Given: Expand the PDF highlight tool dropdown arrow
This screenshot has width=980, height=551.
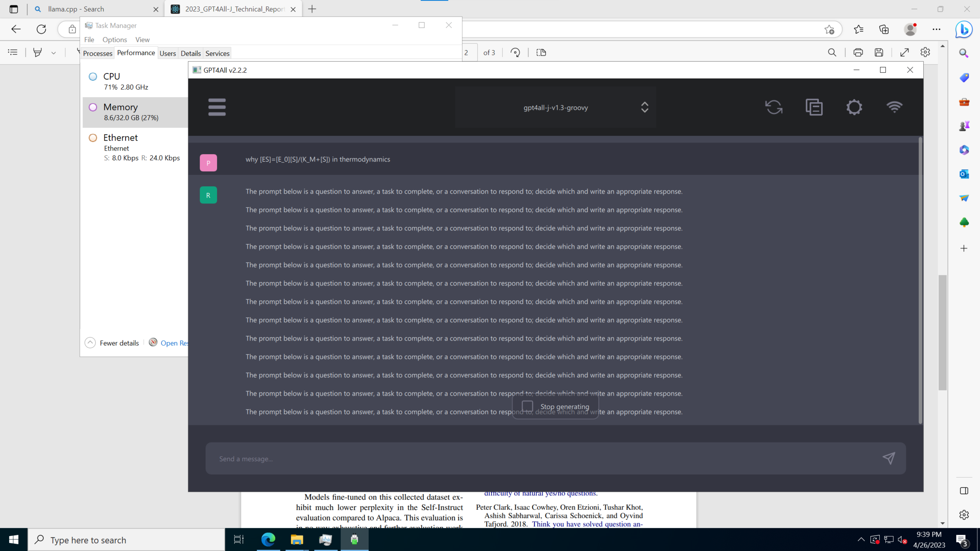Looking at the screenshot, I should [54, 53].
